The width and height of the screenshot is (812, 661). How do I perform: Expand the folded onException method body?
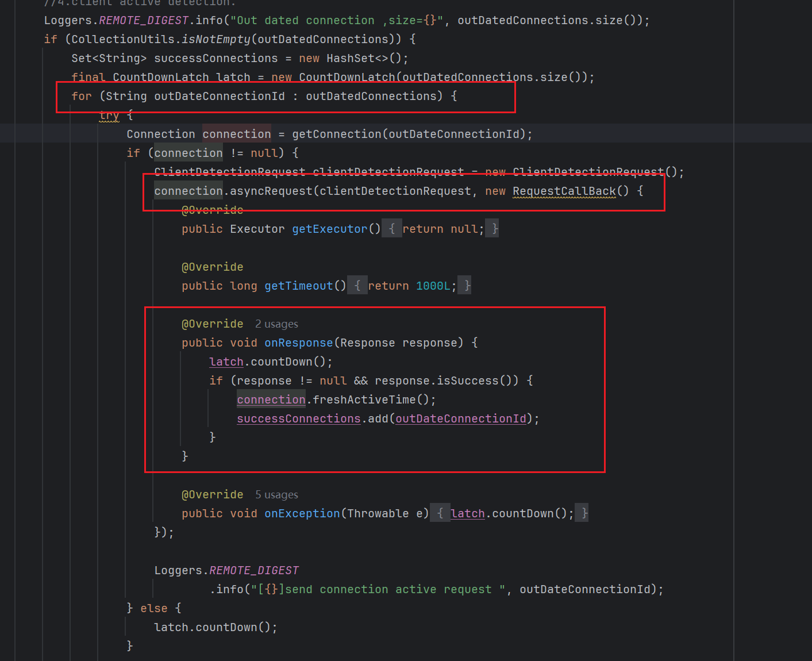tap(440, 513)
